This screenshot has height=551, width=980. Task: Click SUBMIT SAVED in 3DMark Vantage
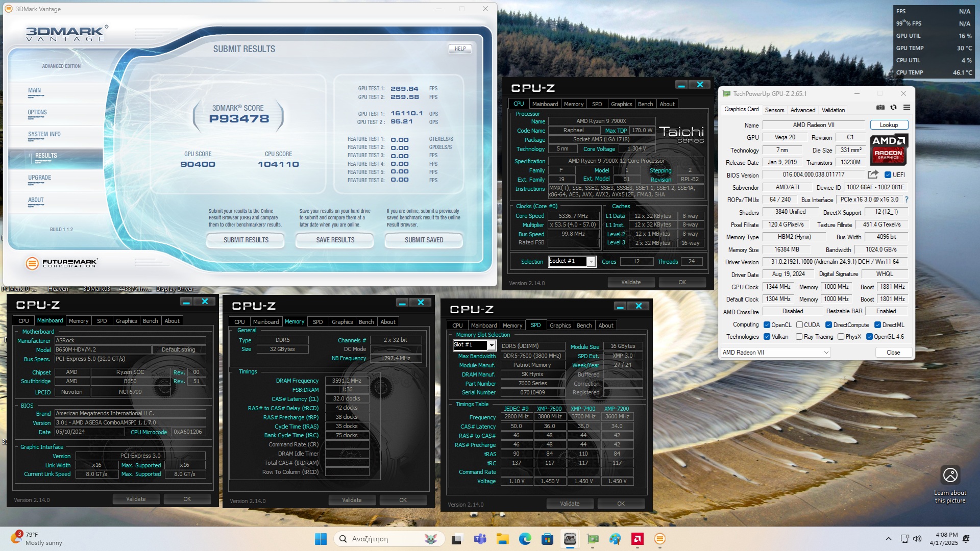click(x=424, y=240)
